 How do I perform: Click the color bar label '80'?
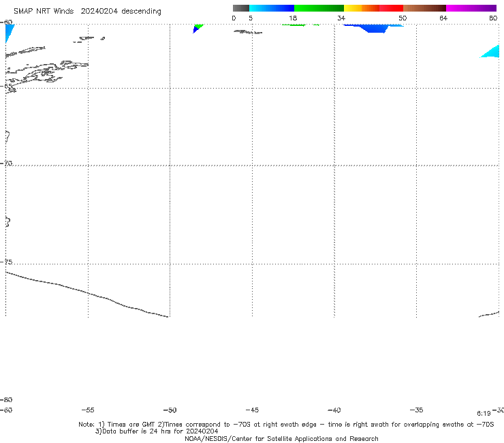493,18
